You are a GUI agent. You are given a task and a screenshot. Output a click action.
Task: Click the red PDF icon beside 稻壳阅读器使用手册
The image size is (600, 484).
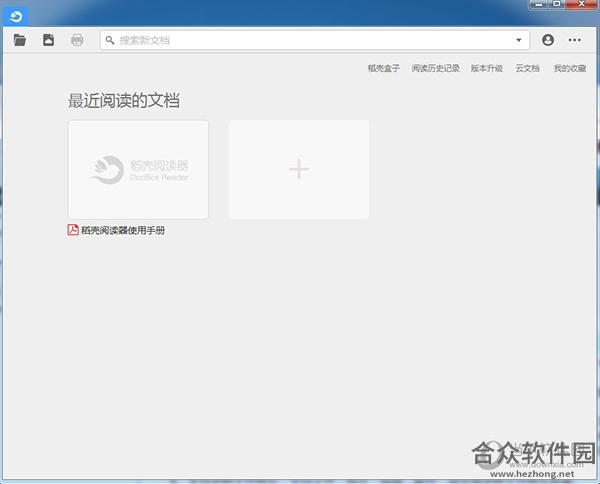pyautogui.click(x=73, y=230)
